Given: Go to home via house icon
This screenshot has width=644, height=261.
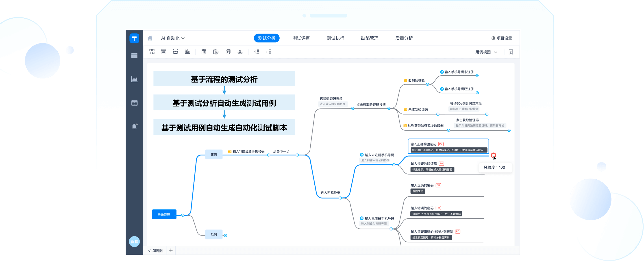Looking at the screenshot, I should click(150, 38).
